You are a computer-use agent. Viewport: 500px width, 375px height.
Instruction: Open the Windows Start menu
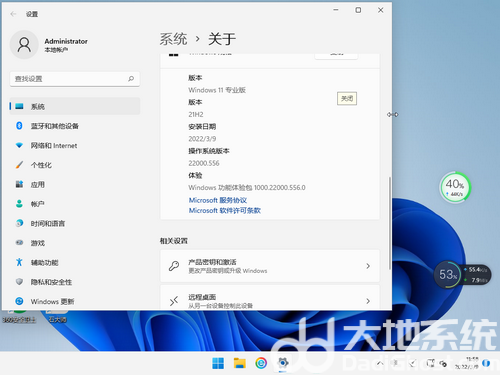[218, 363]
